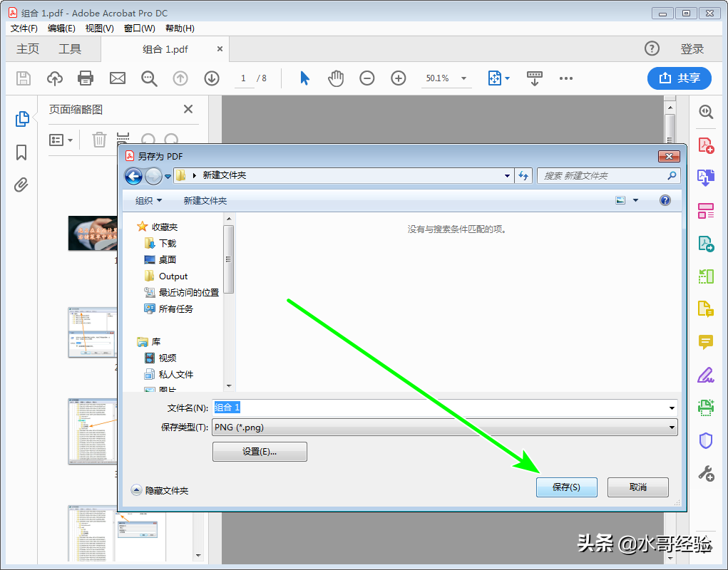The height and width of the screenshot is (570, 728).
Task: Open the 视图(V) menu
Action: [99, 28]
